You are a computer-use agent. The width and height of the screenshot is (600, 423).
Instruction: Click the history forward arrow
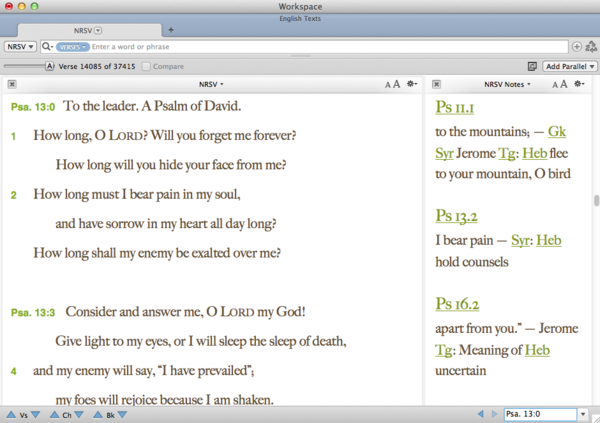tap(494, 414)
